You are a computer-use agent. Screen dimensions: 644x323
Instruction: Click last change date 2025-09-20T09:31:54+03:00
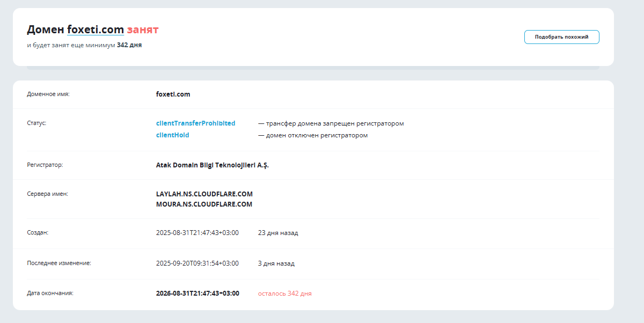tap(197, 263)
